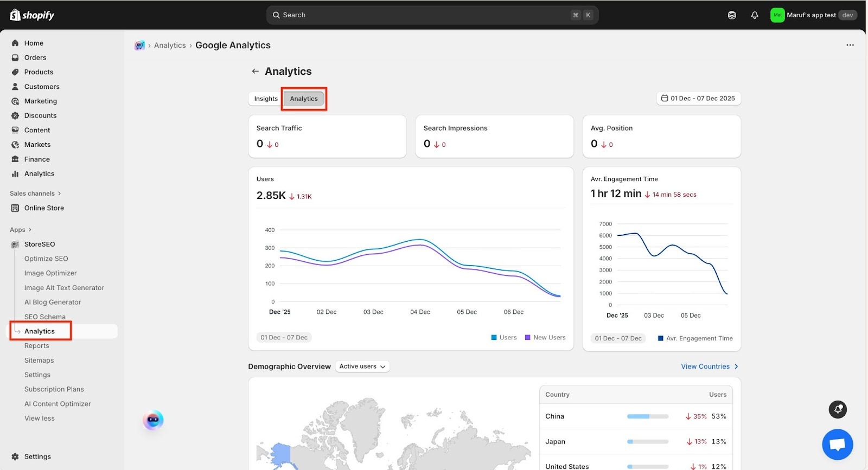Open Image Optimizer menu item
868x470 pixels.
point(50,273)
